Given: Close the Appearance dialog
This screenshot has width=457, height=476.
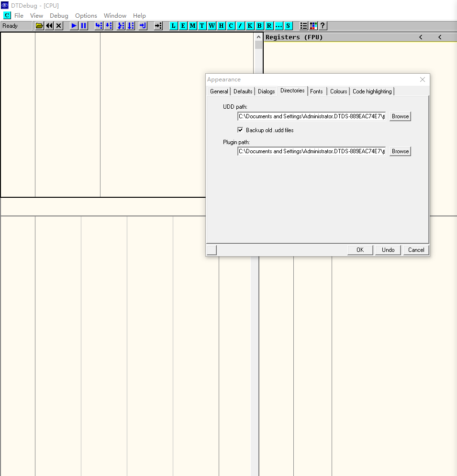Looking at the screenshot, I should click(423, 79).
